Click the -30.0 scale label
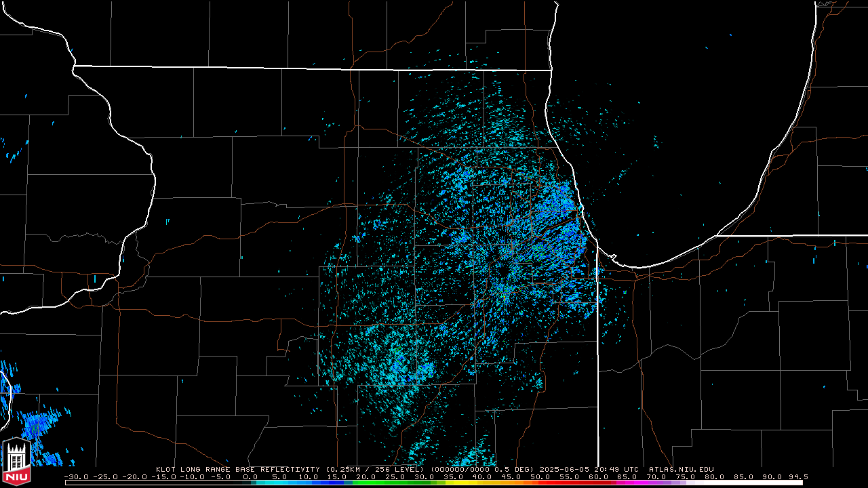 [x=76, y=476]
